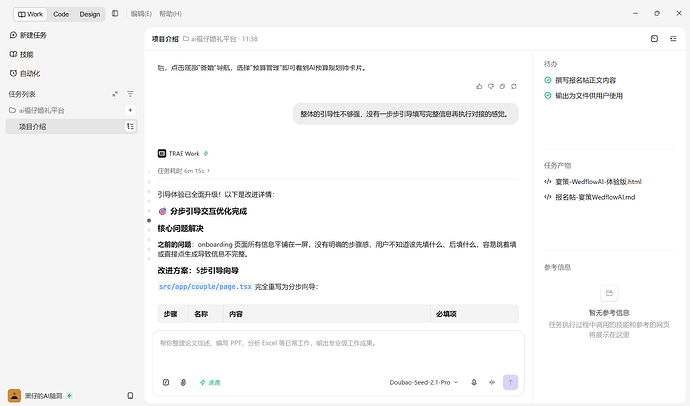Open the list icon on the 项目介绍 row
The height and width of the screenshot is (406, 690).
point(130,127)
